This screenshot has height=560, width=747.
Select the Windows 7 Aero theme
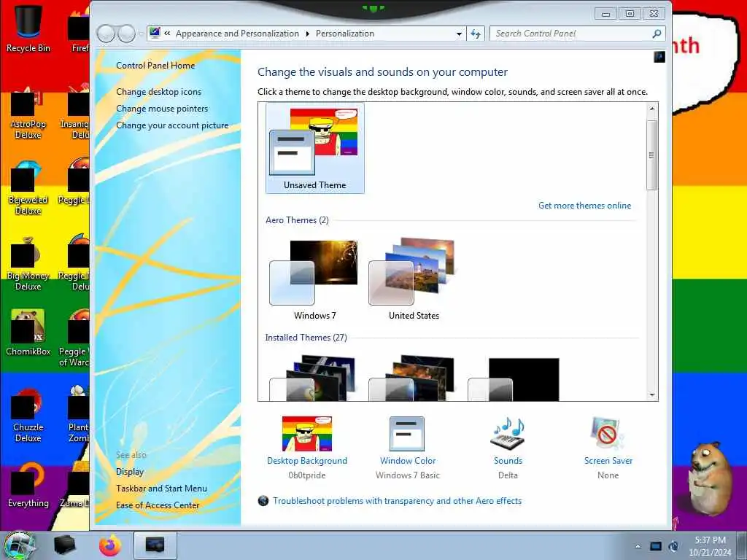pos(314,279)
